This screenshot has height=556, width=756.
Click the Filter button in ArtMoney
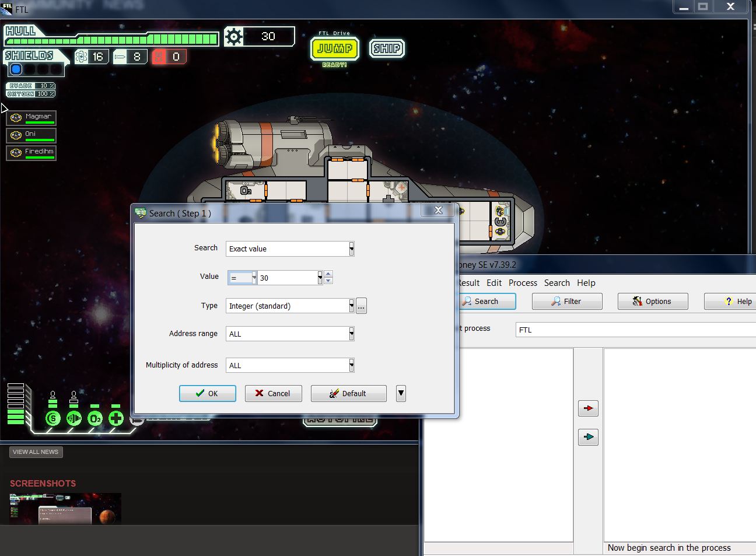pos(567,301)
